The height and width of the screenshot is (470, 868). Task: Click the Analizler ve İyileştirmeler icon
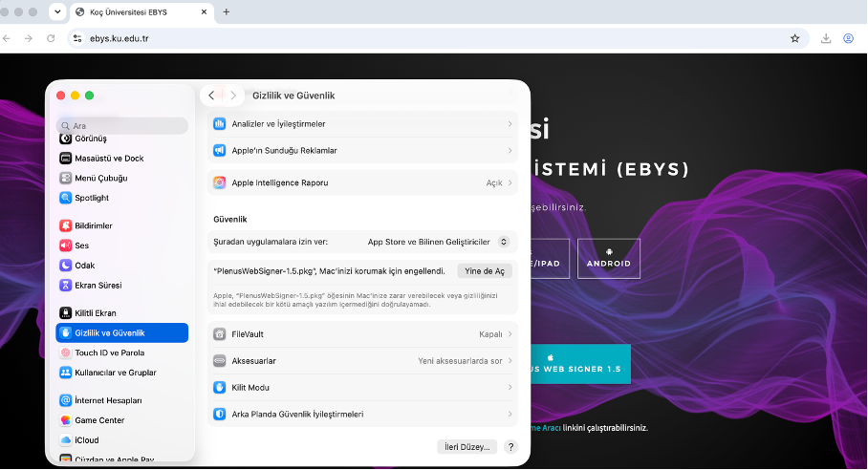[x=220, y=124]
